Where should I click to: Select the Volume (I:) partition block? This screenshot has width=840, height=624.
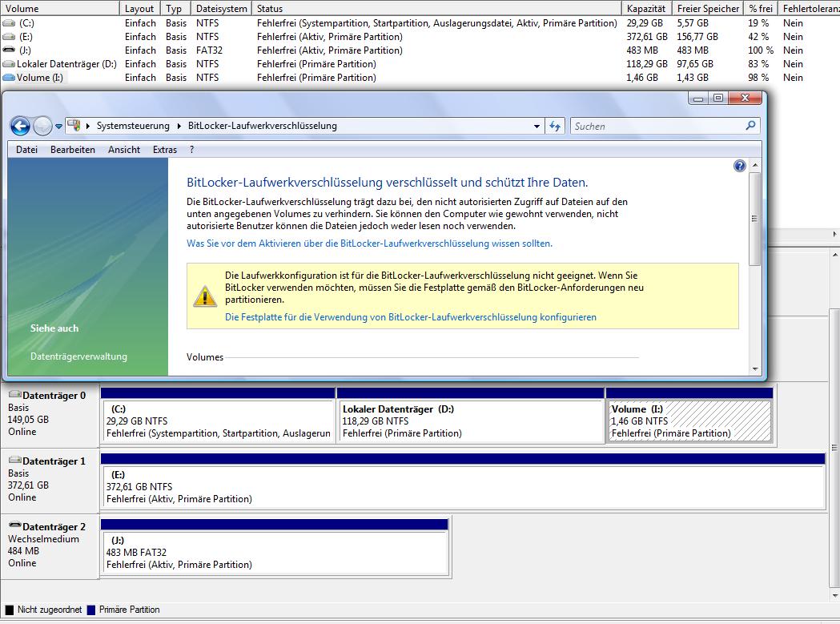[689, 416]
